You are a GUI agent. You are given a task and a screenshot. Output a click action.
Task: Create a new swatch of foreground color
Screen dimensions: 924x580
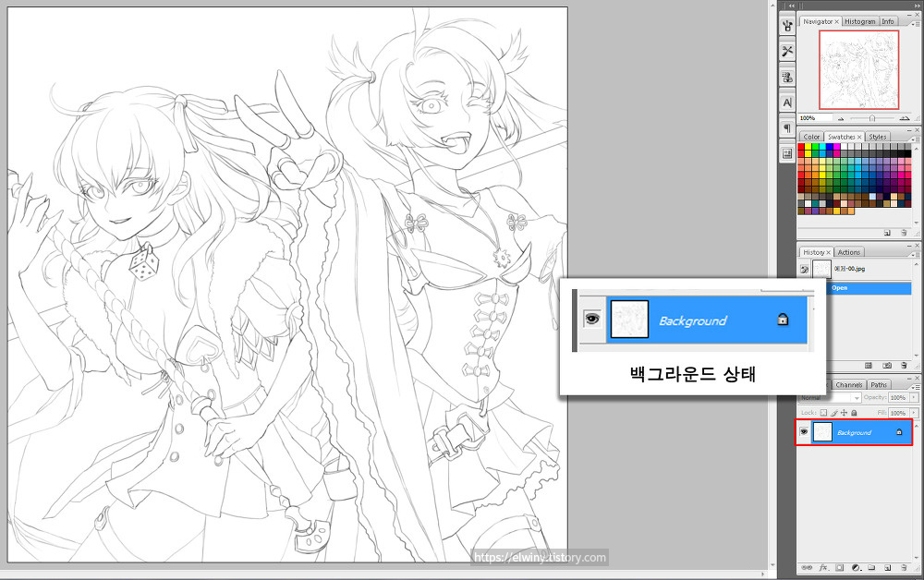[x=887, y=233]
